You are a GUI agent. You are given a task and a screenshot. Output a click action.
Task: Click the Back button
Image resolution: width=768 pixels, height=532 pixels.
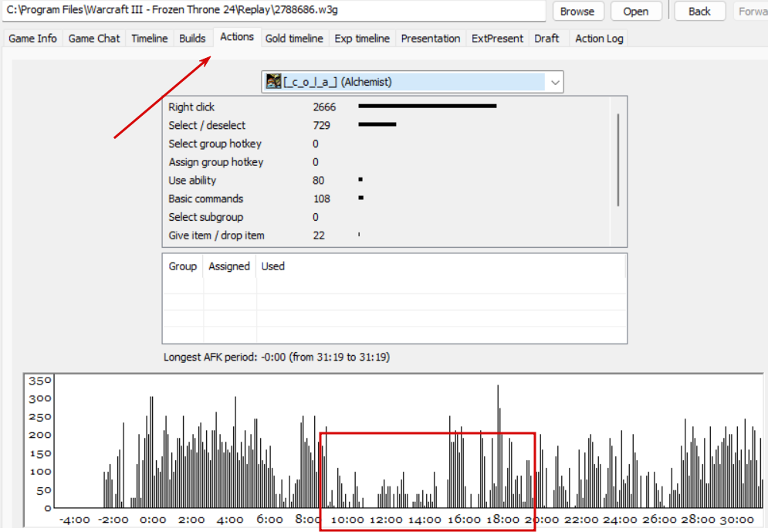click(x=699, y=12)
